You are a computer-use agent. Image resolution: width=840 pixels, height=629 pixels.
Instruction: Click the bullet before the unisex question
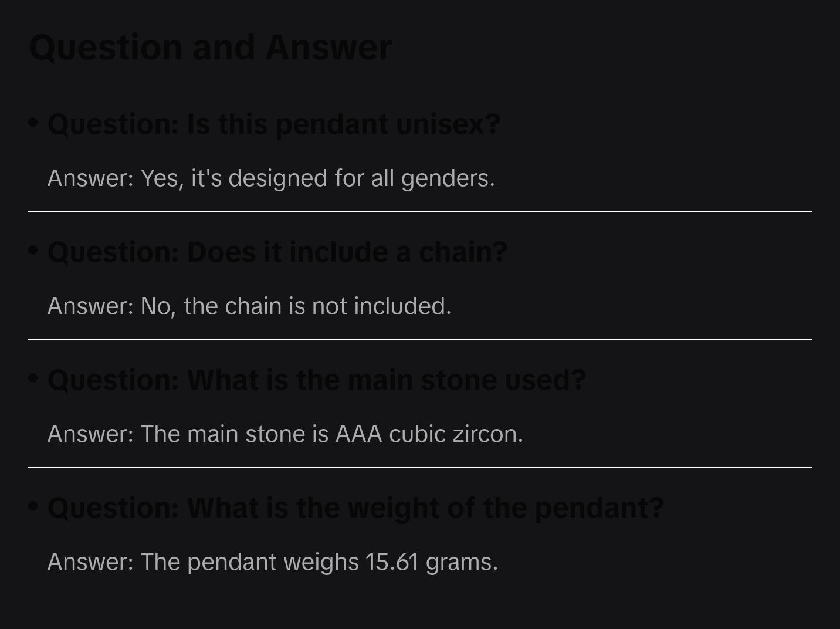coord(33,123)
